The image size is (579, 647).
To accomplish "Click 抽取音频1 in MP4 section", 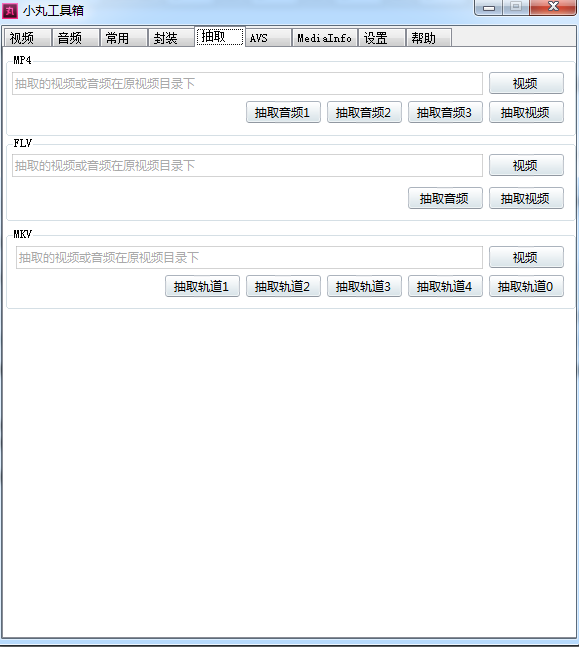I will [x=283, y=112].
